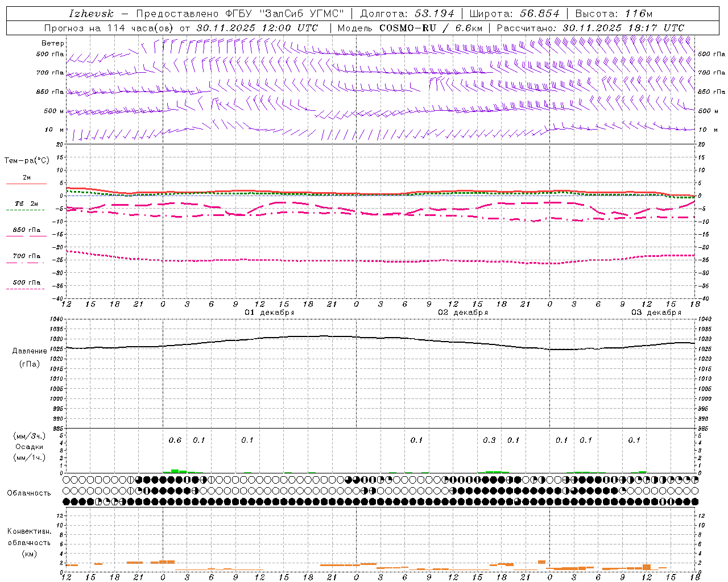Click the 0.3 precipitation amount value
This screenshot has height=582, width=728.
489,440
